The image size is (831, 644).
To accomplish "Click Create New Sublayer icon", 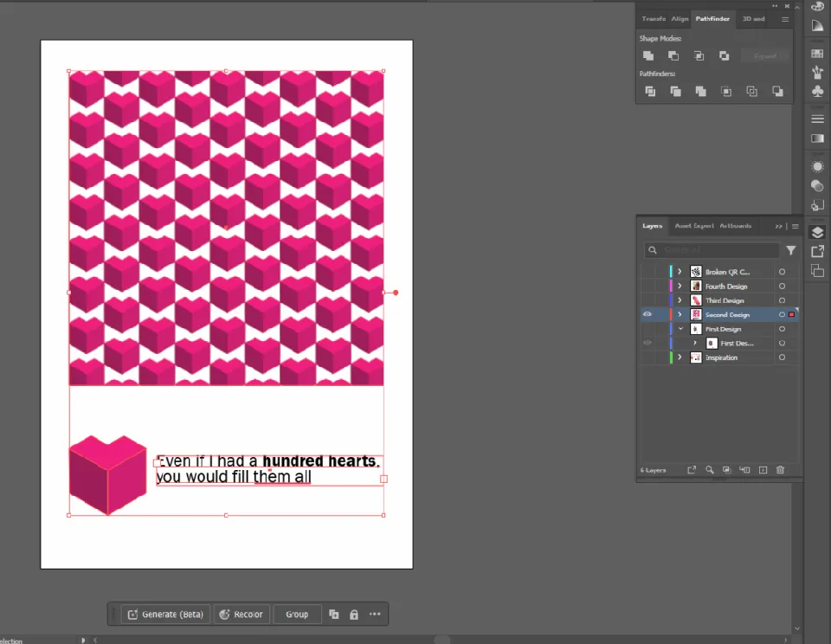I will [744, 470].
